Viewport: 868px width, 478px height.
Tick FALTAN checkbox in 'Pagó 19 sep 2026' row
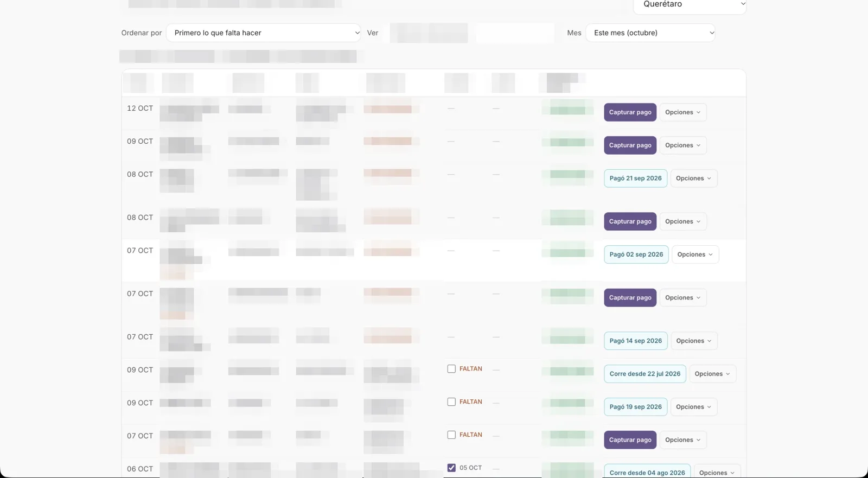pyautogui.click(x=451, y=402)
